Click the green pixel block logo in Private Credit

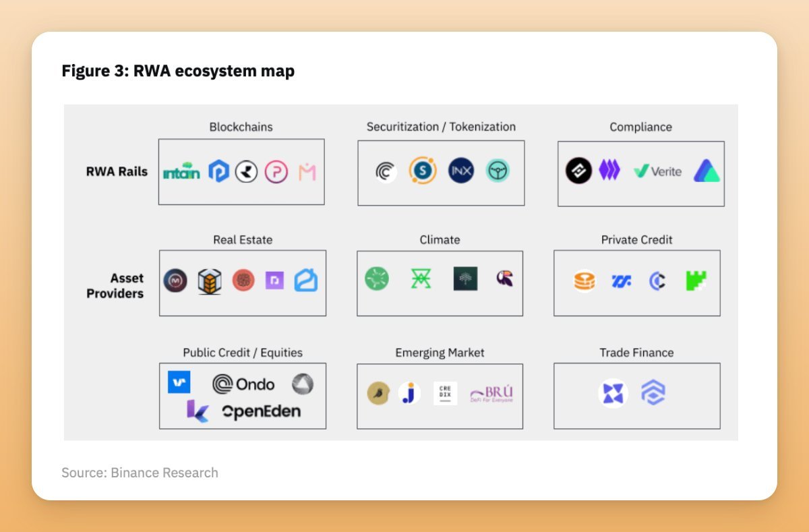pyautogui.click(x=696, y=280)
